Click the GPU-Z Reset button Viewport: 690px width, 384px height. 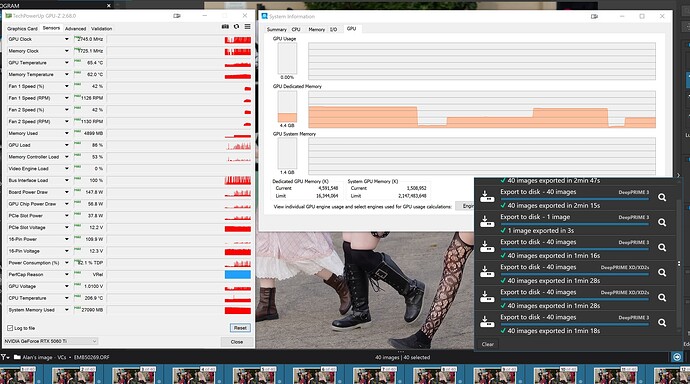240,328
